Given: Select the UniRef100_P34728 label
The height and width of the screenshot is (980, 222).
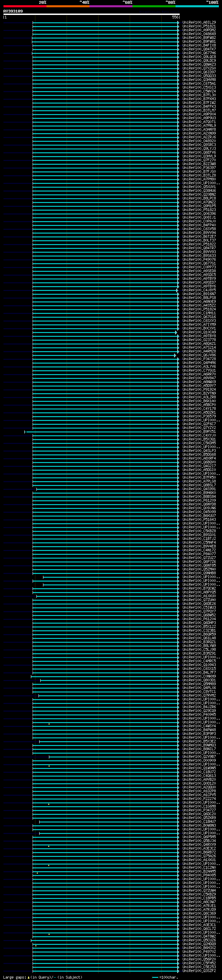Looking at the screenshot, I should coord(199,359).
